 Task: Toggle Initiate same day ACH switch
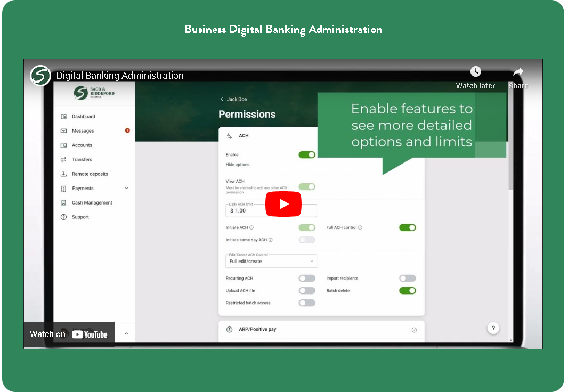(307, 240)
